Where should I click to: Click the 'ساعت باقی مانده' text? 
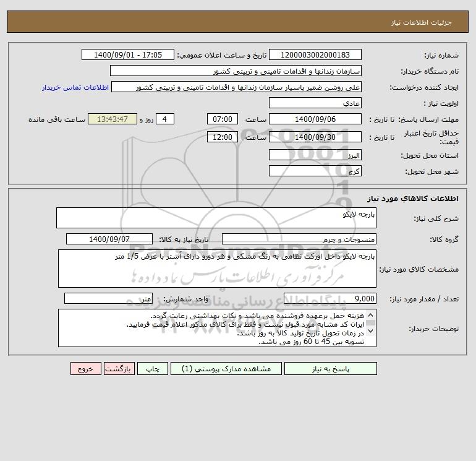point(57,119)
